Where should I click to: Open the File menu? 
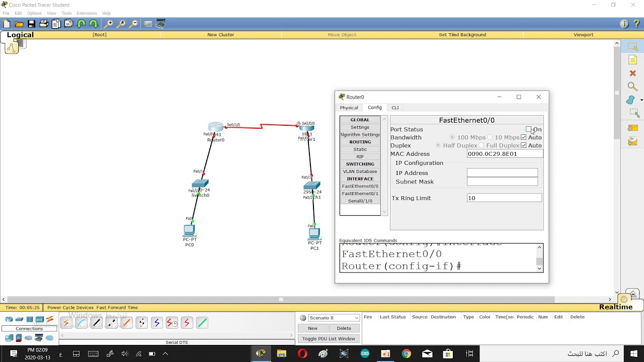6,13
